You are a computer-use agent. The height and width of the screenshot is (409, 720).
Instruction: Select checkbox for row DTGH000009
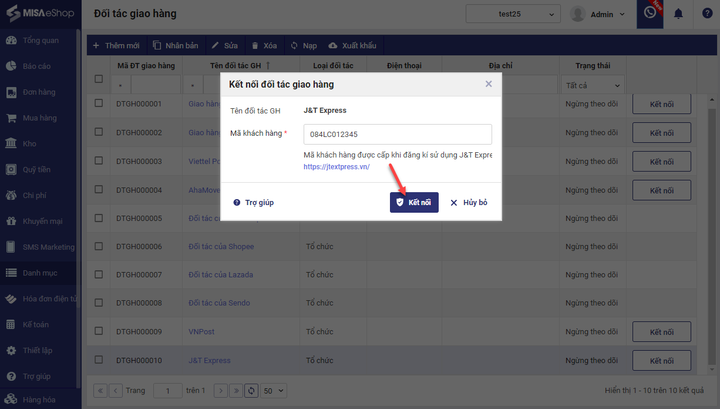click(x=98, y=331)
